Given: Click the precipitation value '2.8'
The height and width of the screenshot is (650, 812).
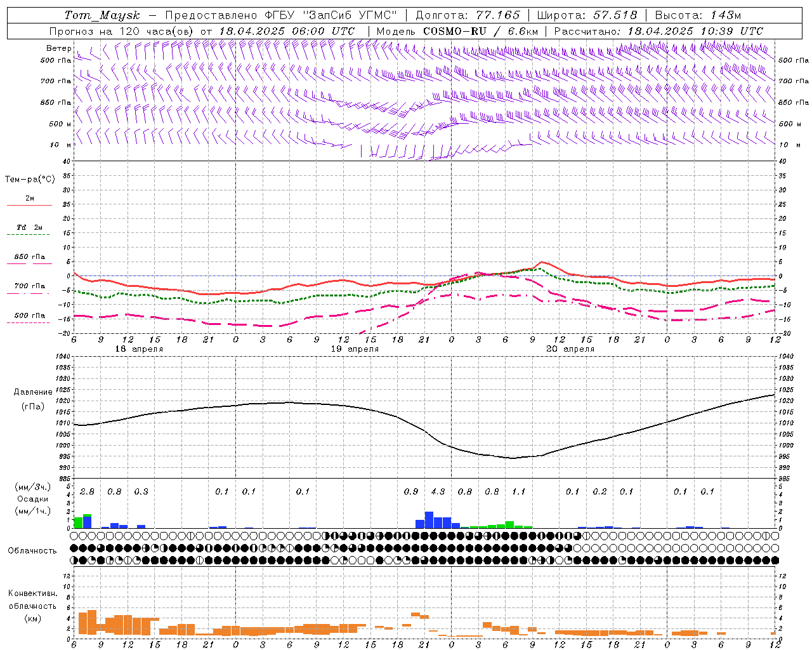Looking at the screenshot, I should pos(87,491).
